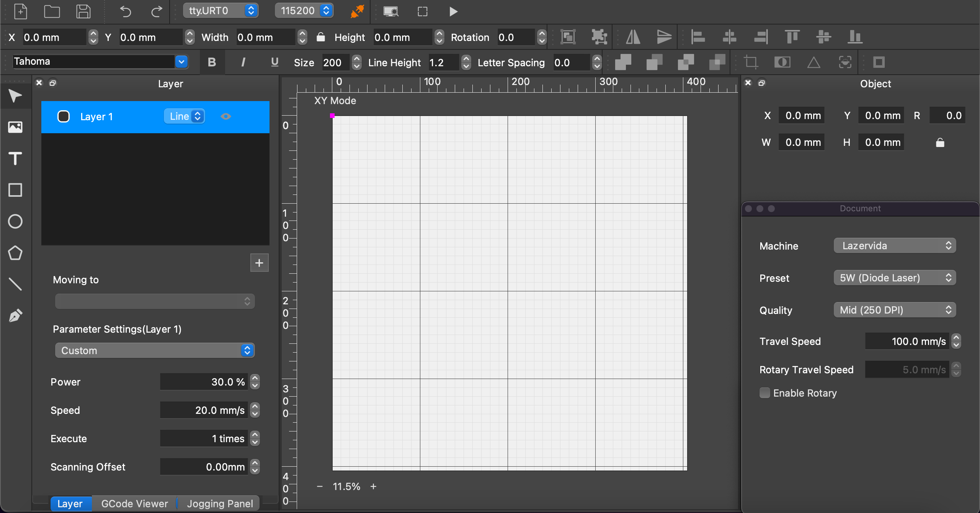980x513 pixels.
Task: Hide Layer 1 with the eye icon
Action: pos(226,116)
